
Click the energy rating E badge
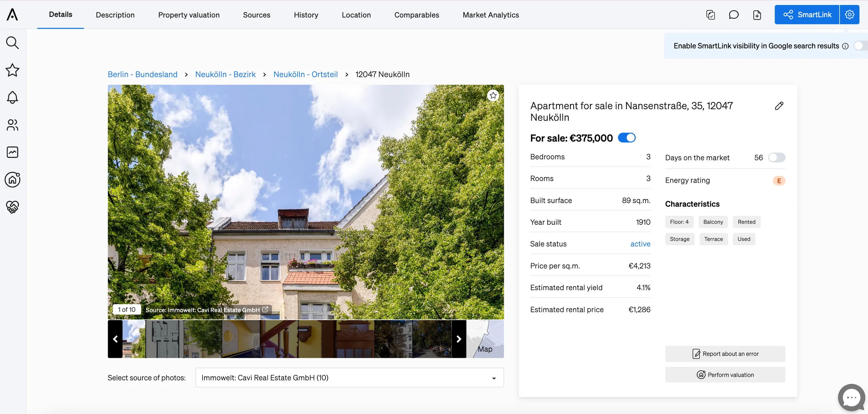[x=779, y=181]
